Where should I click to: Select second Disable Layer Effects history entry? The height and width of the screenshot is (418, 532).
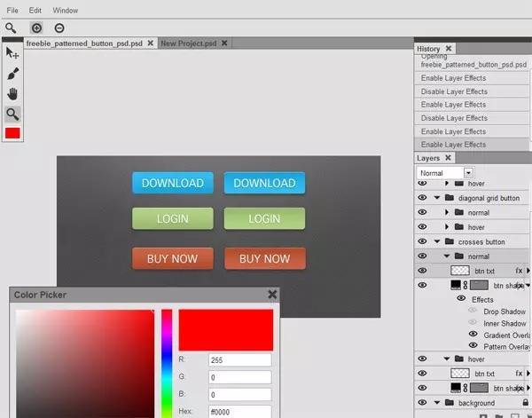[472, 118]
